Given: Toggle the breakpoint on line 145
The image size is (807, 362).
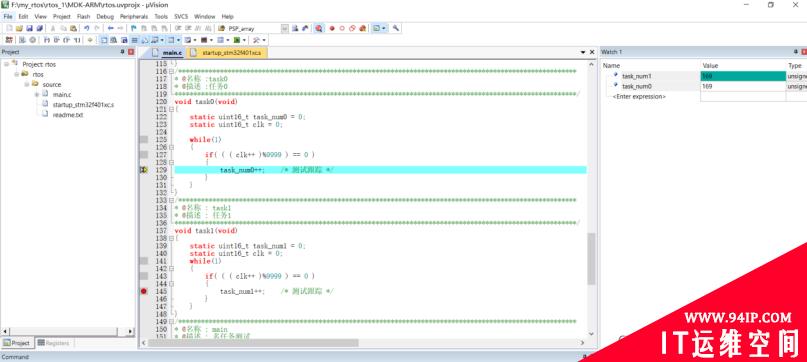Looking at the screenshot, I should (x=144, y=291).
